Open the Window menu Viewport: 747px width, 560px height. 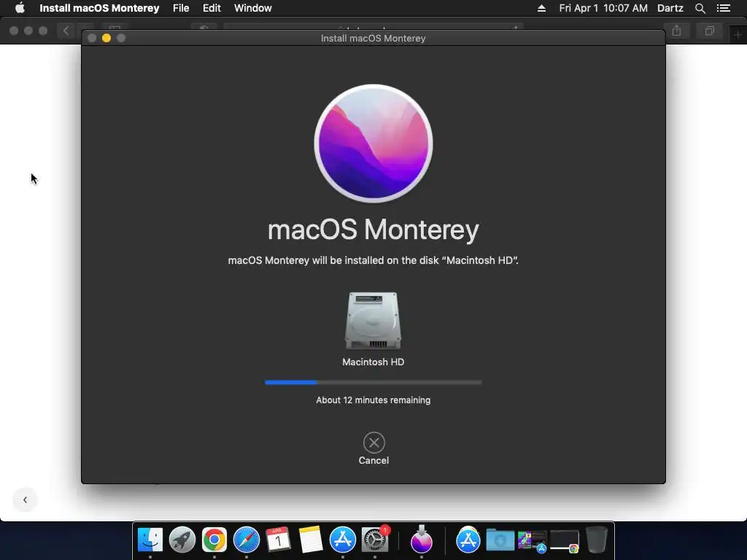(x=253, y=8)
